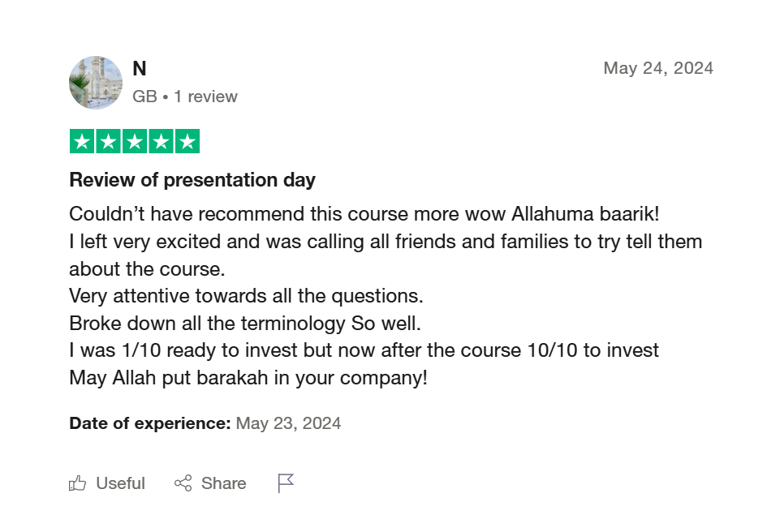Image resolution: width=780 pixels, height=532 pixels.
Task: Click the first green rating star
Action: pyautogui.click(x=82, y=142)
